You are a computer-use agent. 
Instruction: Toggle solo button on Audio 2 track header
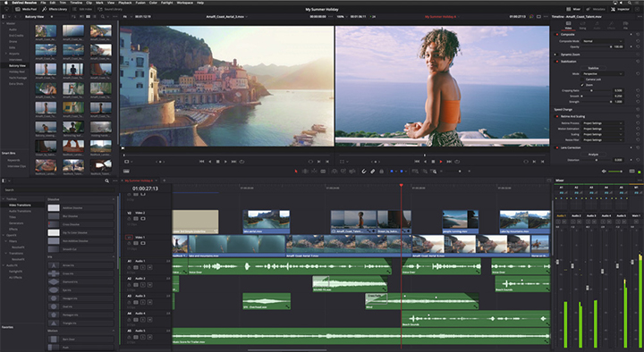[x=143, y=285]
